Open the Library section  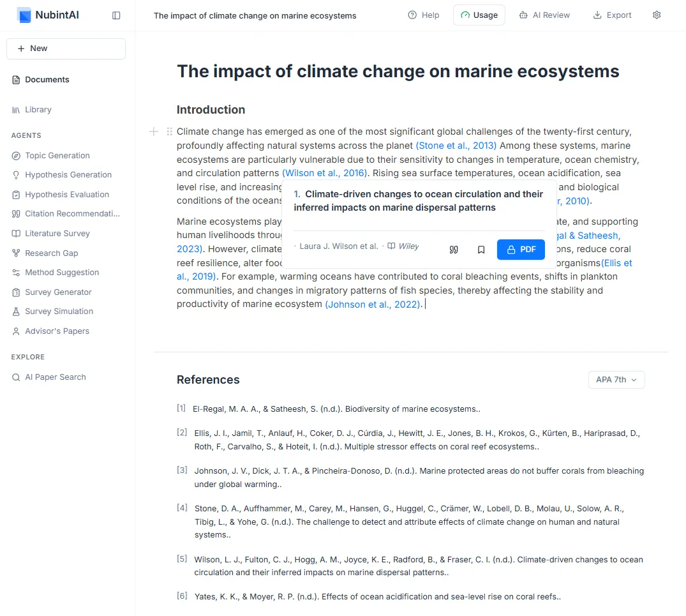coord(38,110)
